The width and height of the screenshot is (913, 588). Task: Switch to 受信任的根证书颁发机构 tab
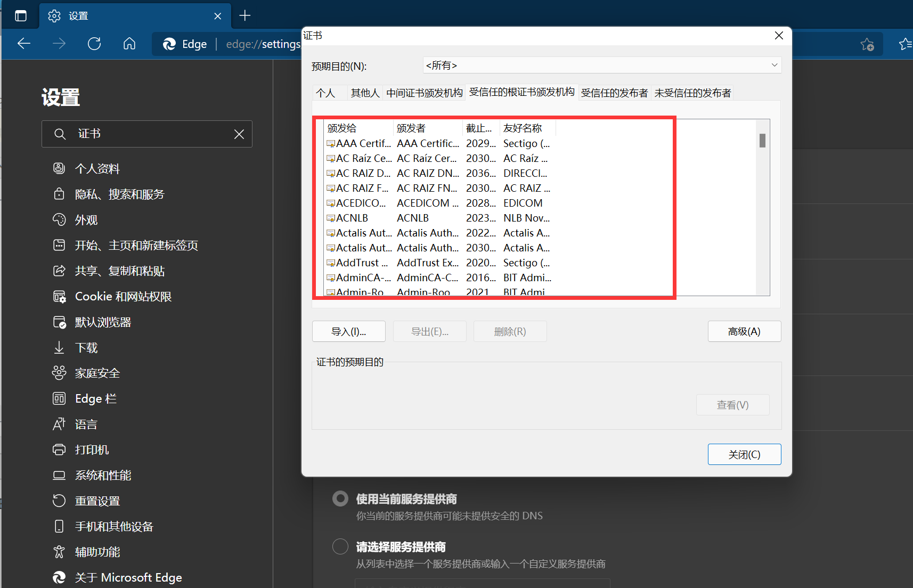pyautogui.click(x=522, y=92)
